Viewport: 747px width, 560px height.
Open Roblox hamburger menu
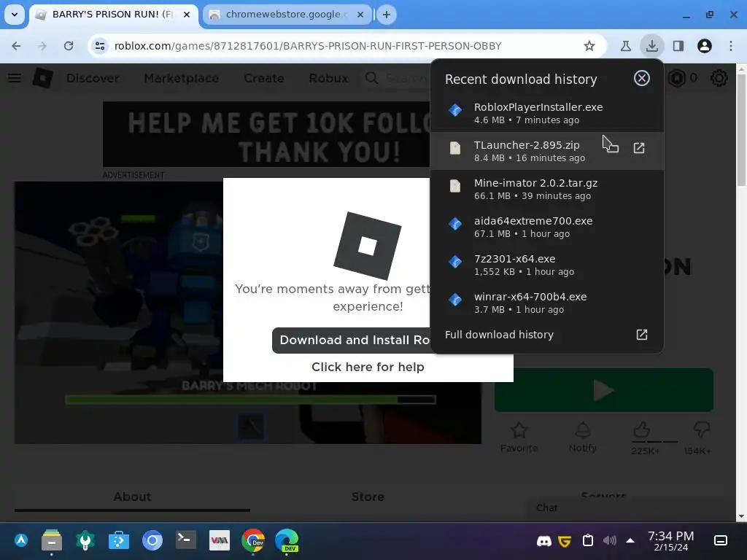pos(15,77)
